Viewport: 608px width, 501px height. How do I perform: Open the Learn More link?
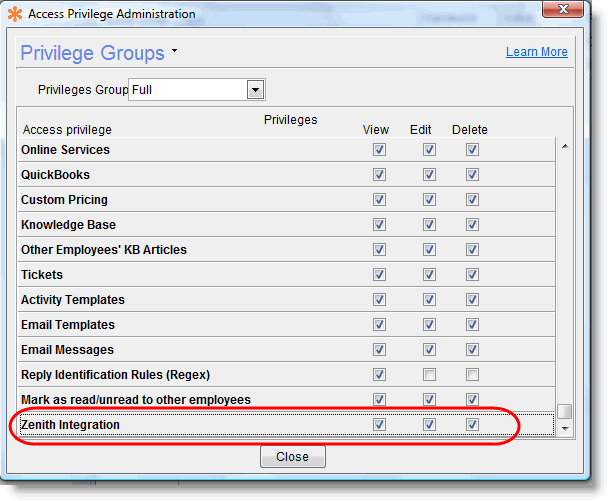pos(536,52)
